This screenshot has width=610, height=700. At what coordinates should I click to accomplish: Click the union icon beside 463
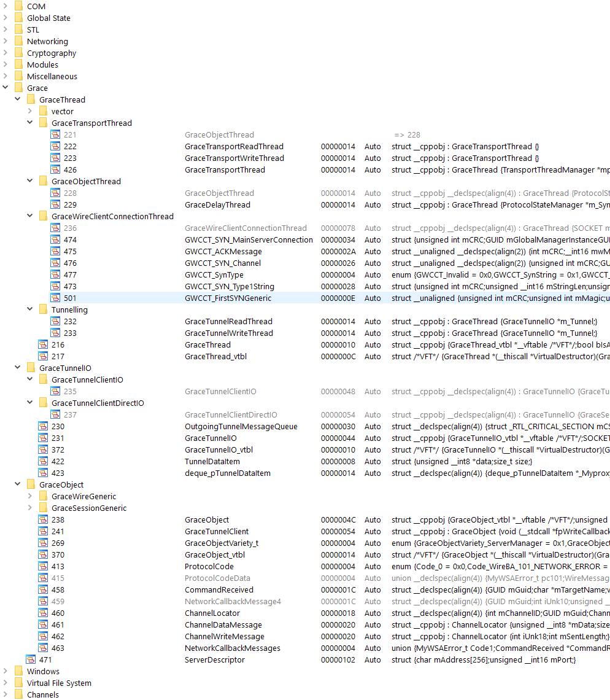[43, 648]
